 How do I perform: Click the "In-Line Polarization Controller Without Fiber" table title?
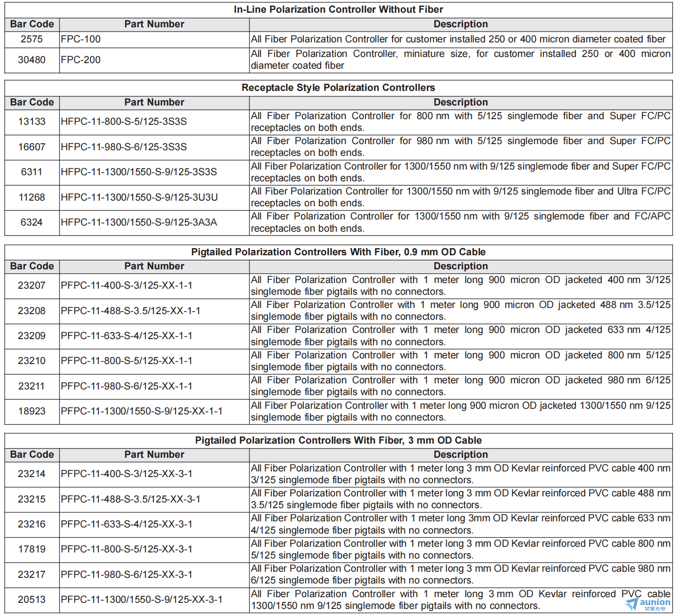pyautogui.click(x=338, y=9)
